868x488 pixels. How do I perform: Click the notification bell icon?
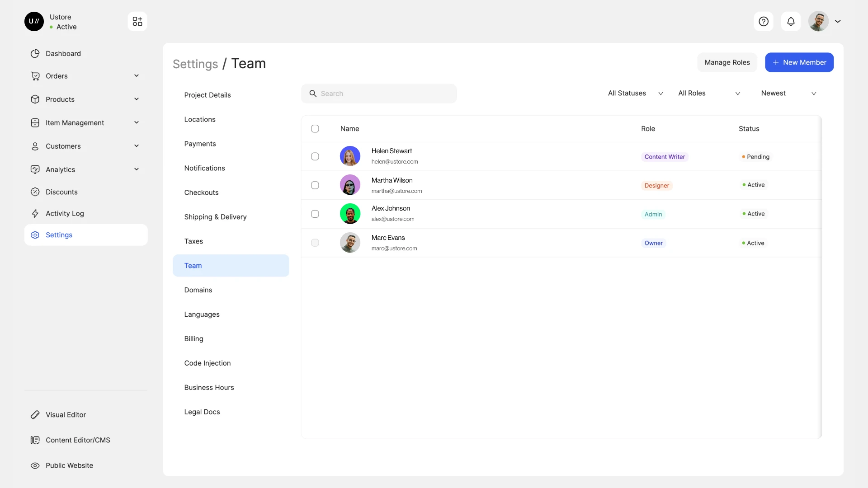click(791, 21)
